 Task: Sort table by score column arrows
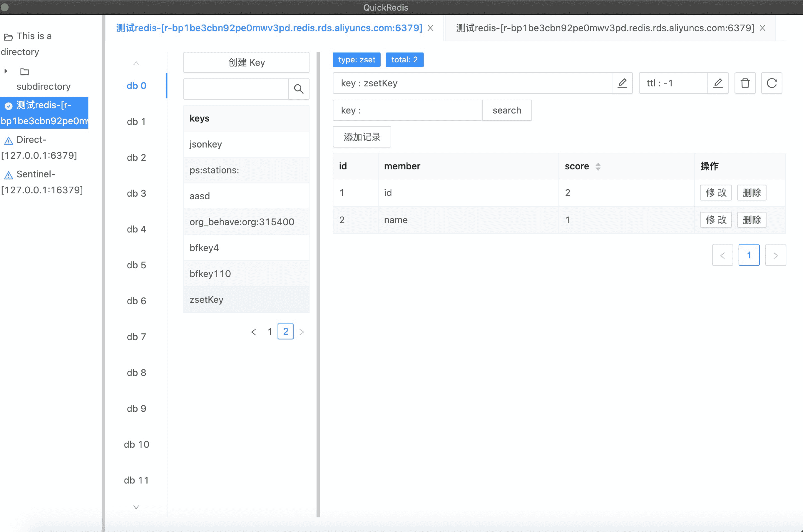click(x=598, y=167)
